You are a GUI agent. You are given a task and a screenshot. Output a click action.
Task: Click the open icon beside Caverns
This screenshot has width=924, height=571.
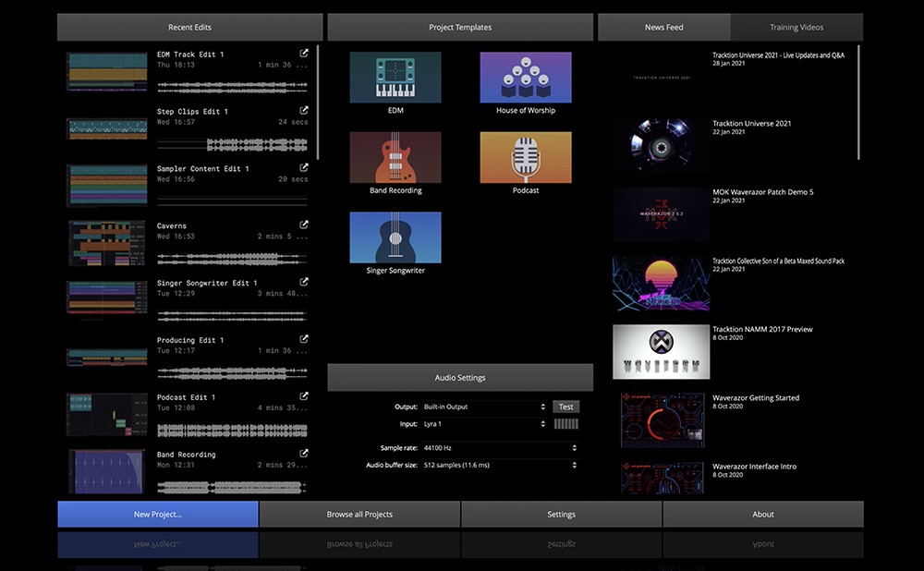304,225
